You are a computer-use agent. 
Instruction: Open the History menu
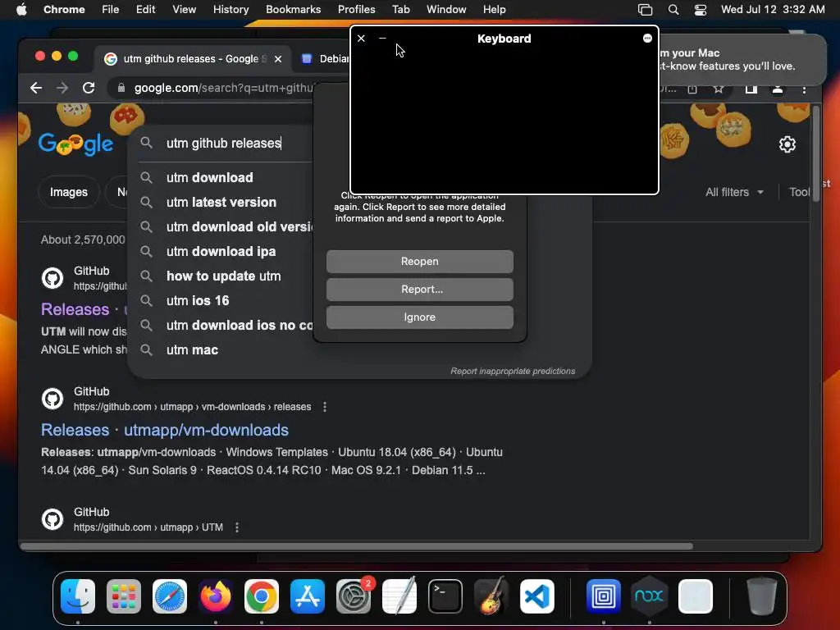(x=231, y=10)
